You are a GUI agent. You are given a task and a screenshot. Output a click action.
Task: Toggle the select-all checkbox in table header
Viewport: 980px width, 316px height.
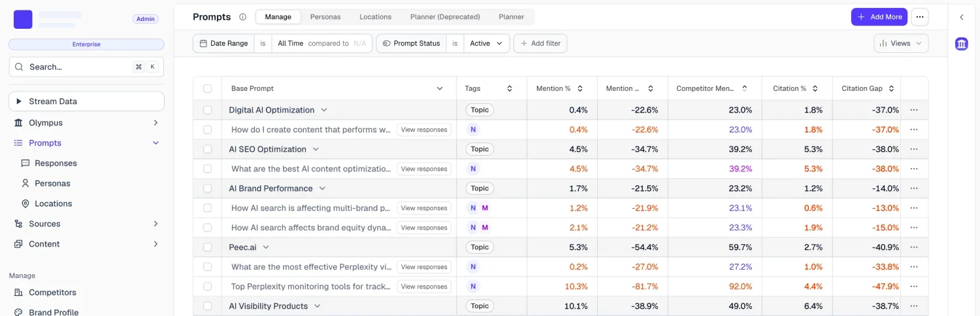tap(207, 88)
